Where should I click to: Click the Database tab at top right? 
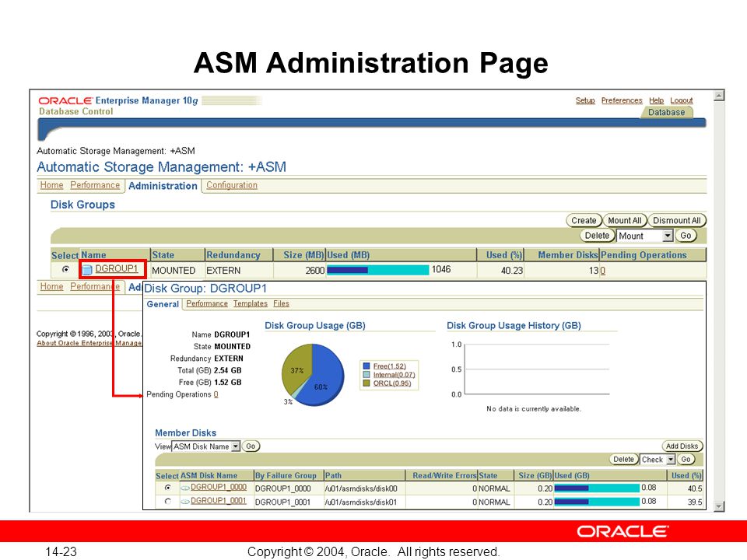666,112
